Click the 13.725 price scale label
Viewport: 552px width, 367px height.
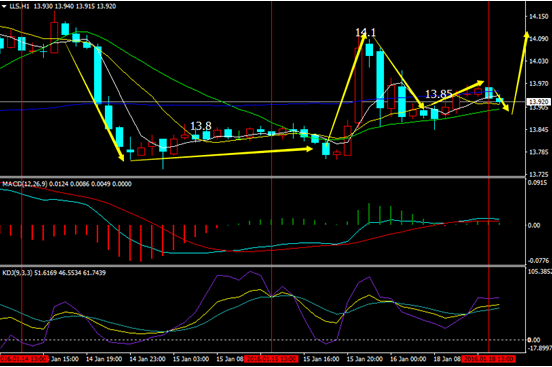539,175
